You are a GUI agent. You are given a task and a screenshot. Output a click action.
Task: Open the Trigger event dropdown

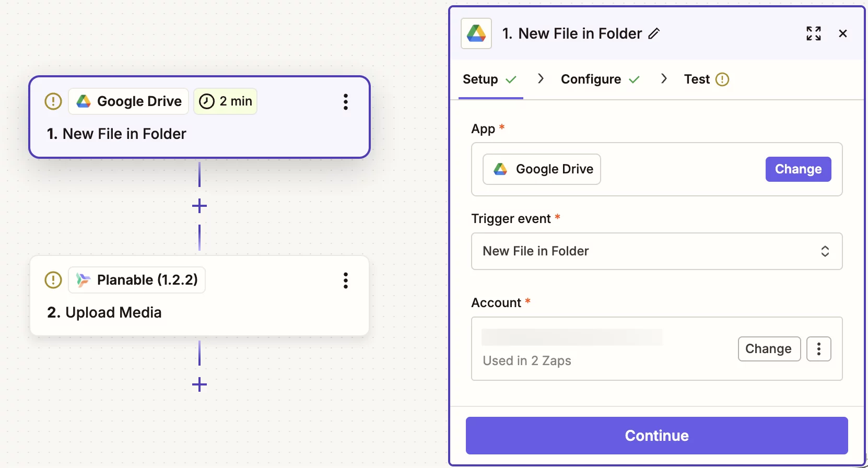tap(657, 251)
